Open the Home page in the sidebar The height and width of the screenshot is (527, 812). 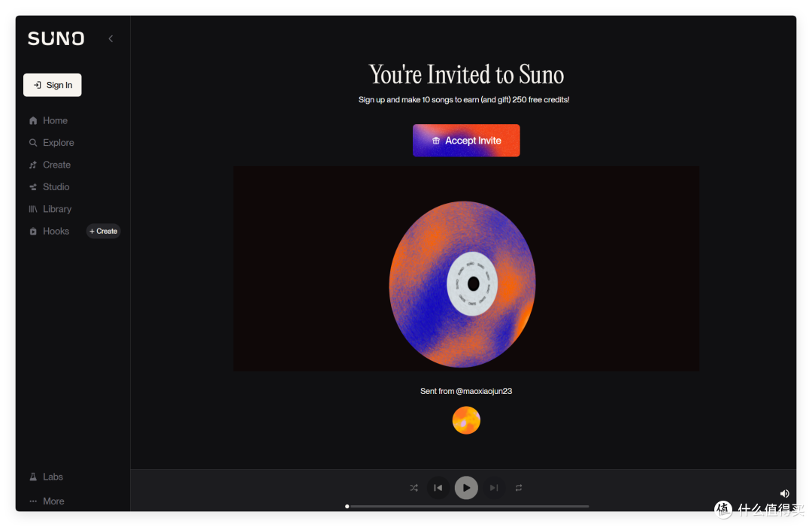55,120
